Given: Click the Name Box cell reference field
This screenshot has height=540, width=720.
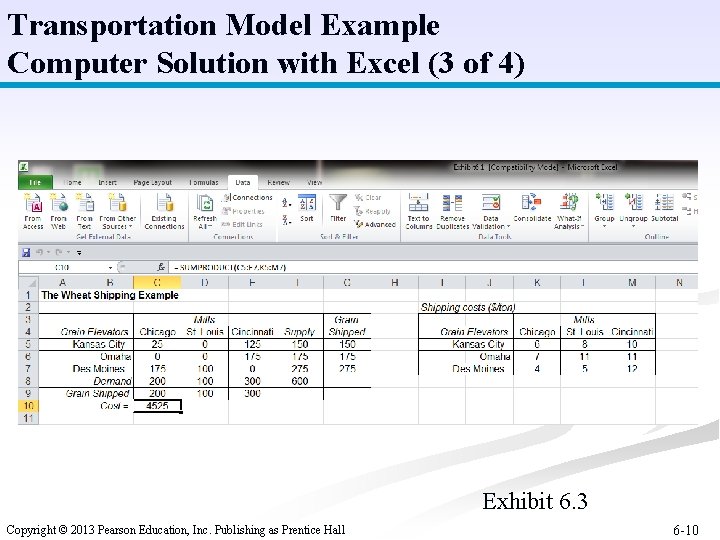Looking at the screenshot, I should point(62,267).
